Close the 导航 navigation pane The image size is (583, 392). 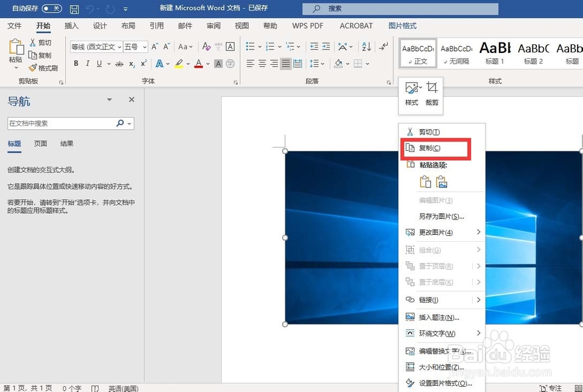click(132, 100)
